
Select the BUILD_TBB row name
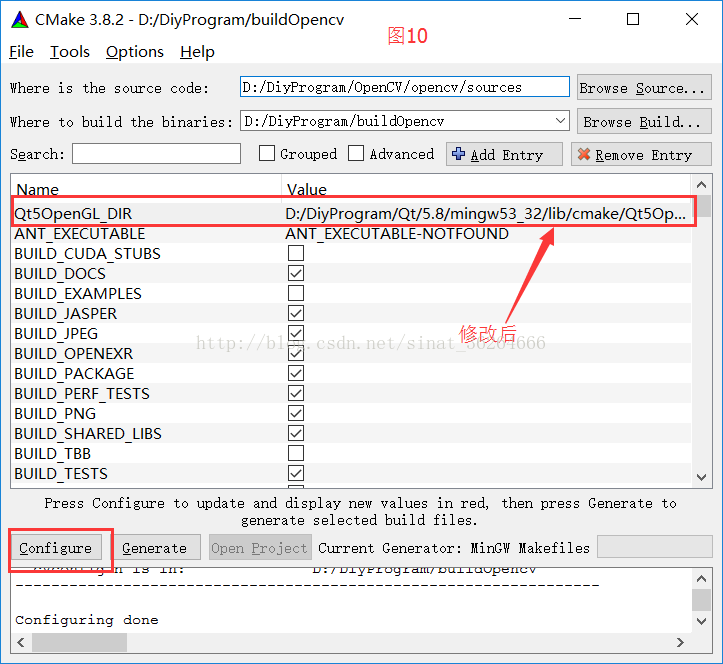(52, 454)
